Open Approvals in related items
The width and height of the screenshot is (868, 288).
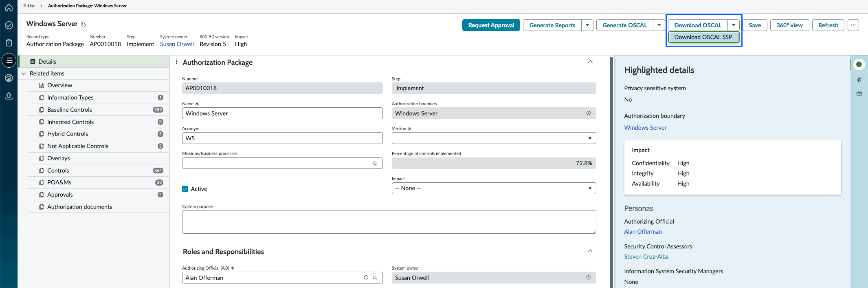click(98, 195)
